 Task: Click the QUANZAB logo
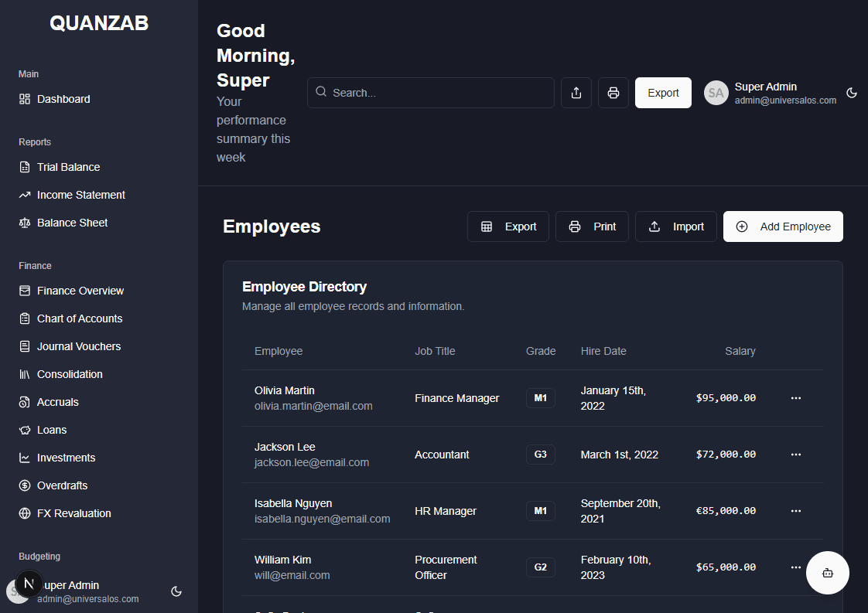99,23
